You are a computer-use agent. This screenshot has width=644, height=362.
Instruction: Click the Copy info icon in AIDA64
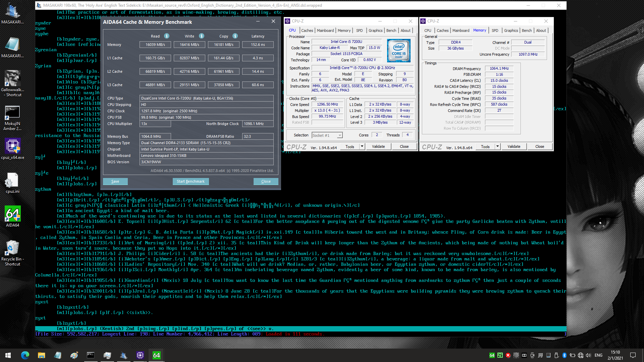[x=235, y=36]
